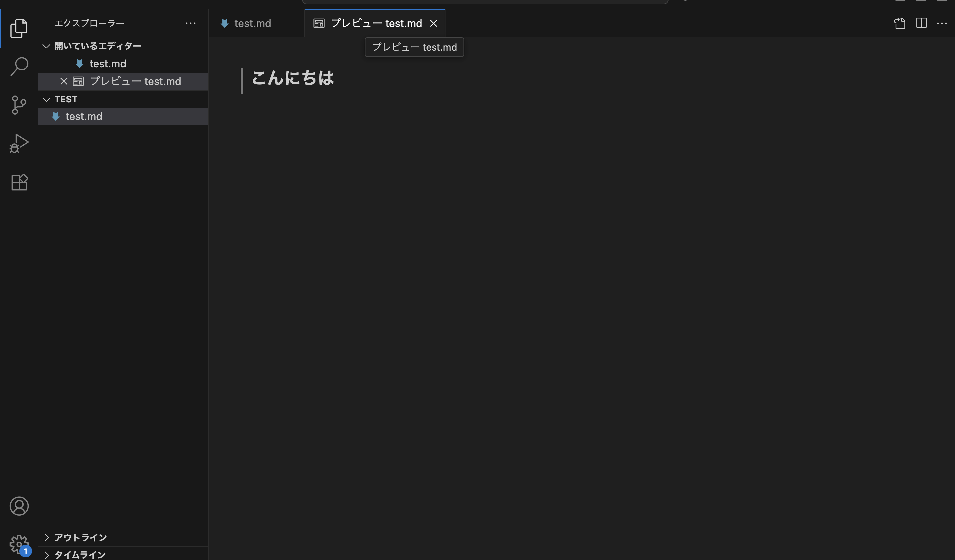955x560 pixels.
Task: Close プレビュー test.md from open editors list
Action: click(63, 81)
